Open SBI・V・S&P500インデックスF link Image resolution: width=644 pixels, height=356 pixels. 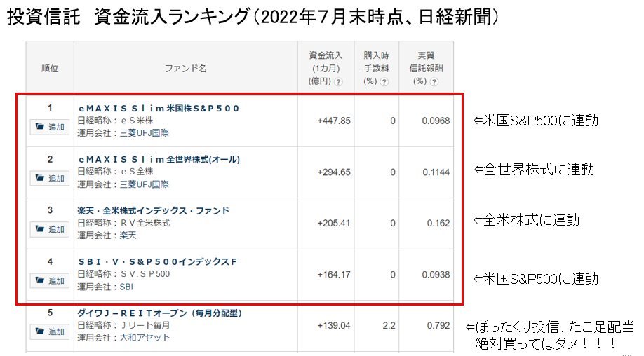(158, 261)
